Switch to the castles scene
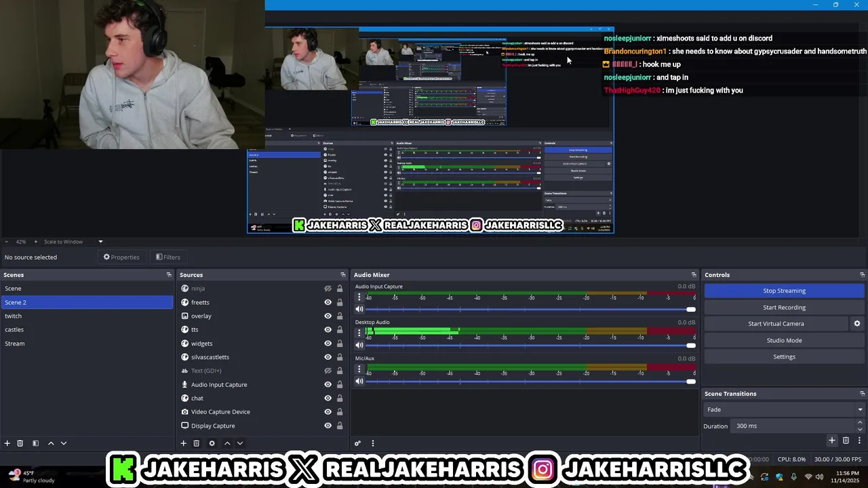The width and height of the screenshot is (868, 488). pos(87,329)
